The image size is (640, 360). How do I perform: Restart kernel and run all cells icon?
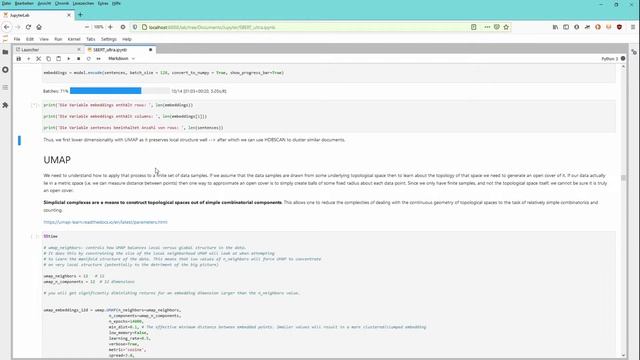[x=98, y=59]
